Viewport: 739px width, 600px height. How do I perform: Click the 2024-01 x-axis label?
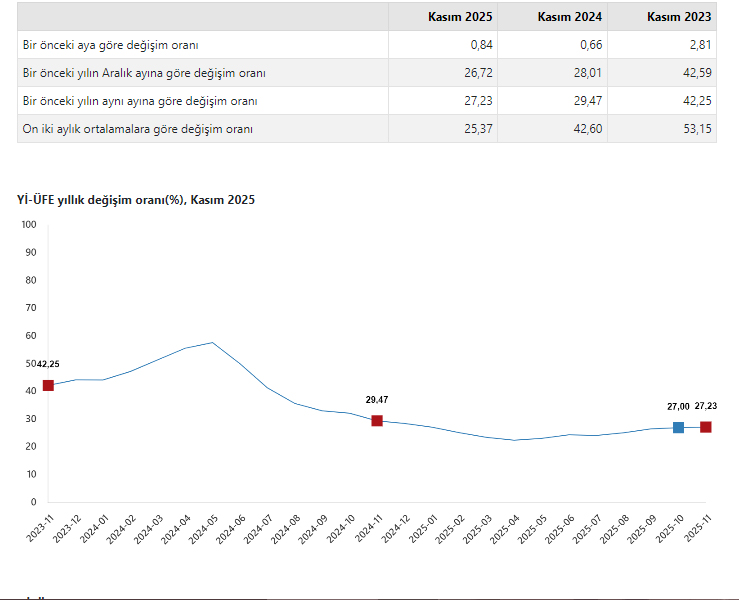pyautogui.click(x=92, y=526)
